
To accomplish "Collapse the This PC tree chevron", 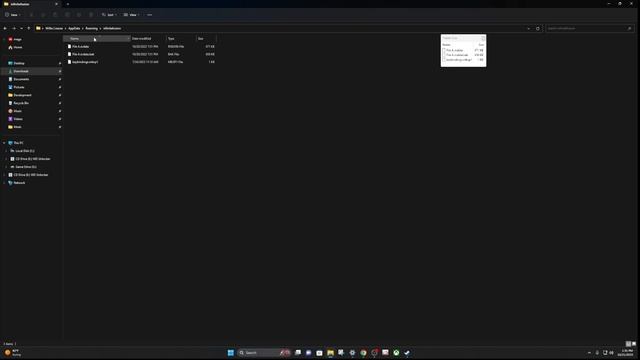I will click(x=4, y=143).
